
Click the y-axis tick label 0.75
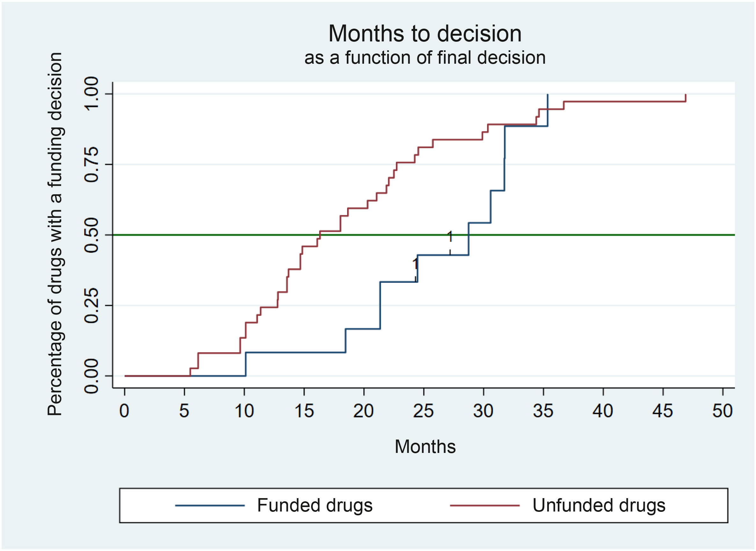[91, 164]
